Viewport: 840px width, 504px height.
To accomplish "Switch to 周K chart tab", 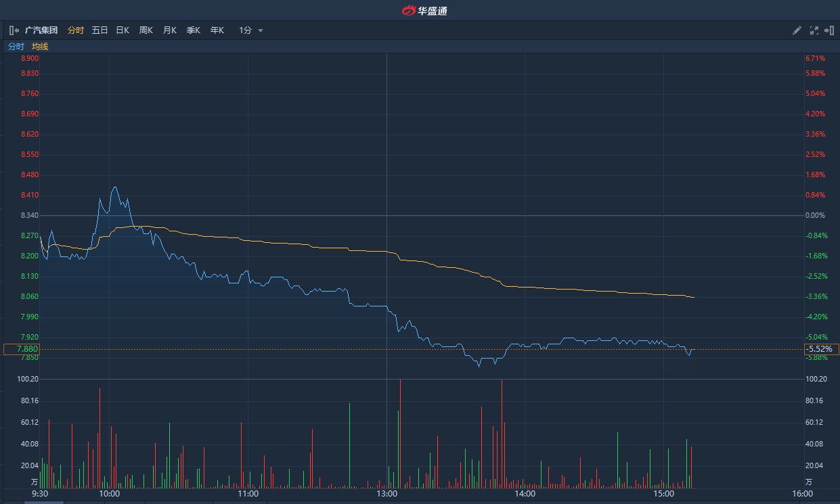I will pos(146,30).
